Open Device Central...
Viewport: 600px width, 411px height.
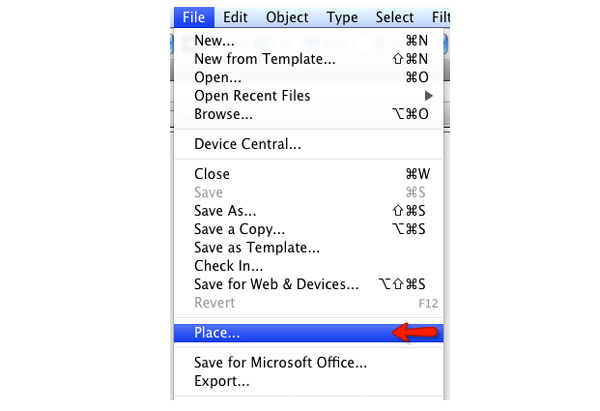coord(247,144)
